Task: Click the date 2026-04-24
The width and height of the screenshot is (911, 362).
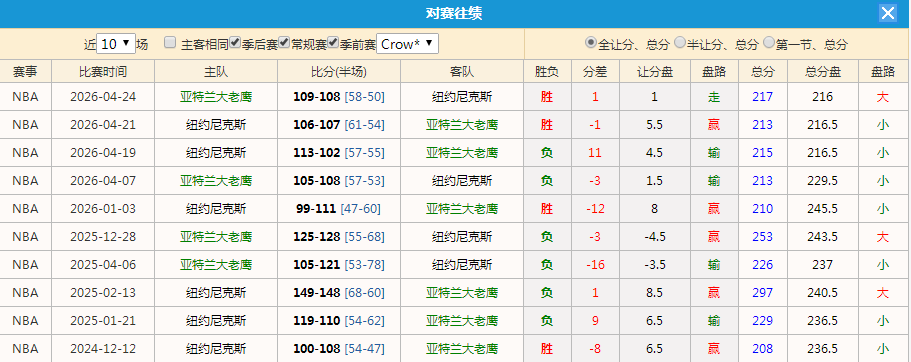Action: pyautogui.click(x=103, y=97)
